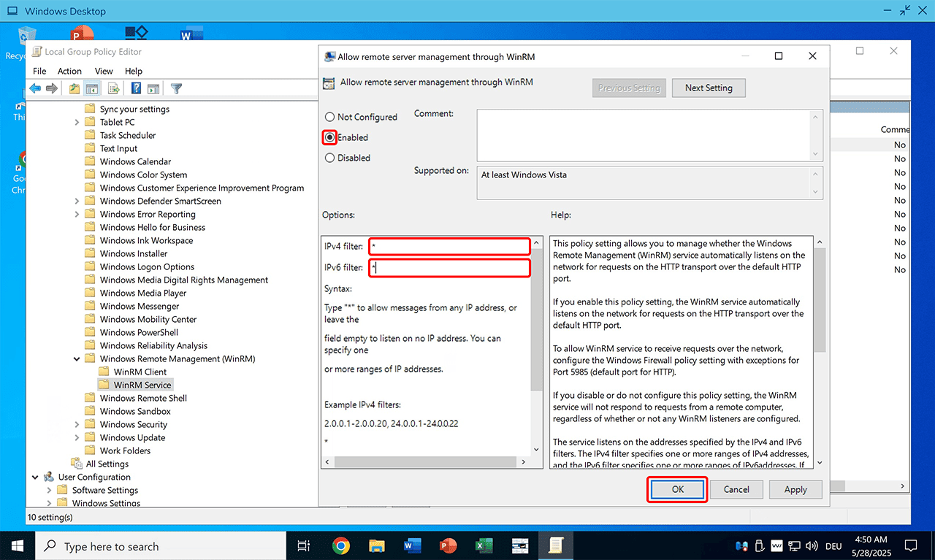Viewport: 935px width, 560px height.
Task: Select the Not Configured radio button
Action: 330,117
